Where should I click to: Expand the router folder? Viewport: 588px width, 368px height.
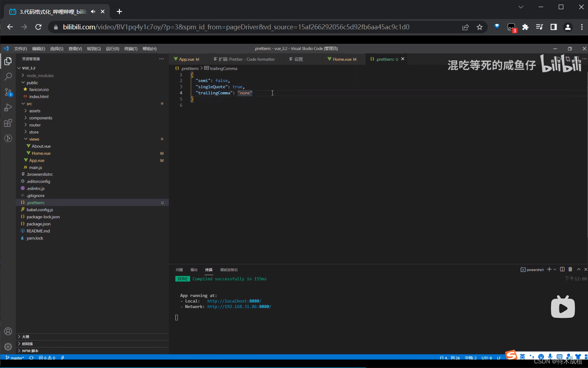[25, 125]
